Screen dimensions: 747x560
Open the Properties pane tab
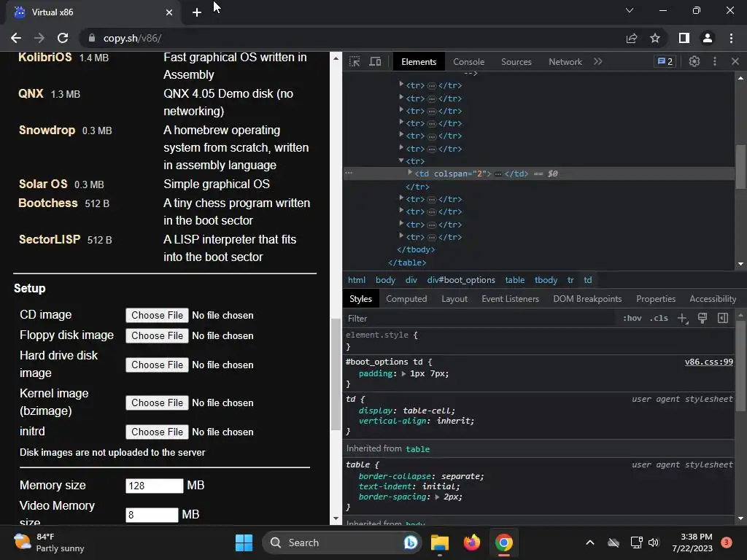656,298
